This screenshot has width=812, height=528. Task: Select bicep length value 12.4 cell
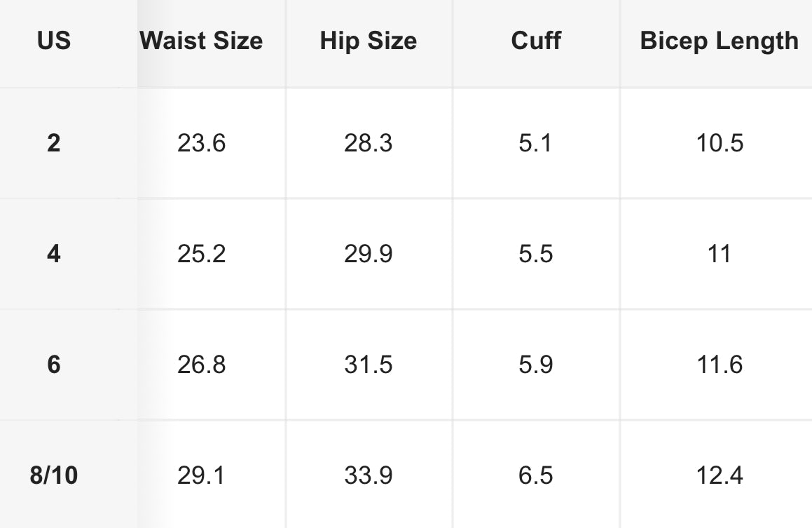click(x=720, y=475)
